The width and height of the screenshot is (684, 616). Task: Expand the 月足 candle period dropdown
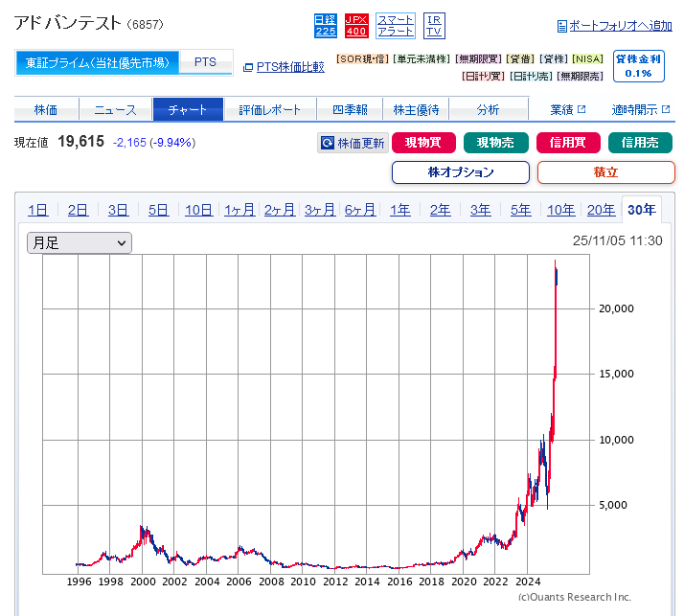[80, 242]
